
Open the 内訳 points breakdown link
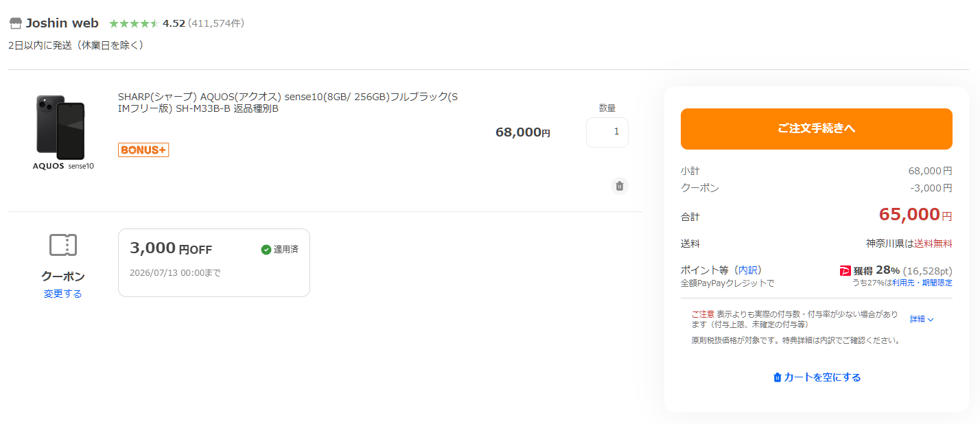click(x=749, y=270)
